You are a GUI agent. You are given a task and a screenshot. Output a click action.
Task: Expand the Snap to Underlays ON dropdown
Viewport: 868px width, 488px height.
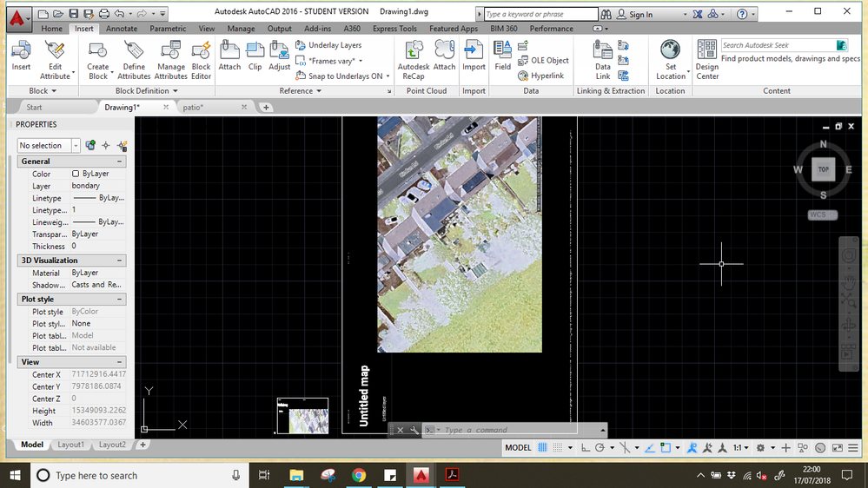388,76
